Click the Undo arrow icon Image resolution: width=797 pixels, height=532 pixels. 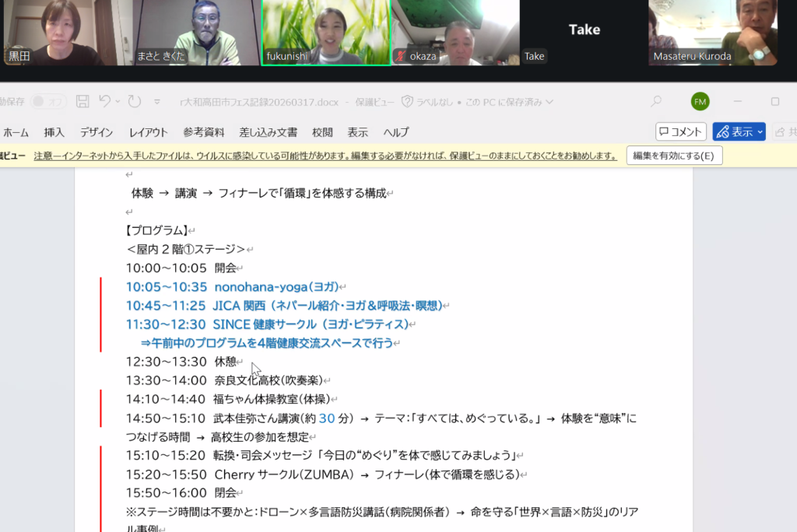105,102
